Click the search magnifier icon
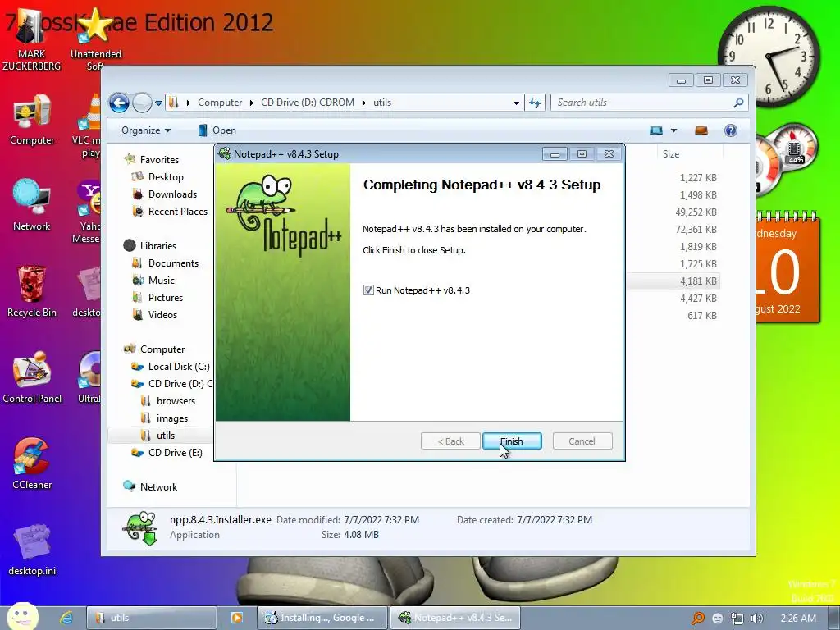 click(x=739, y=103)
